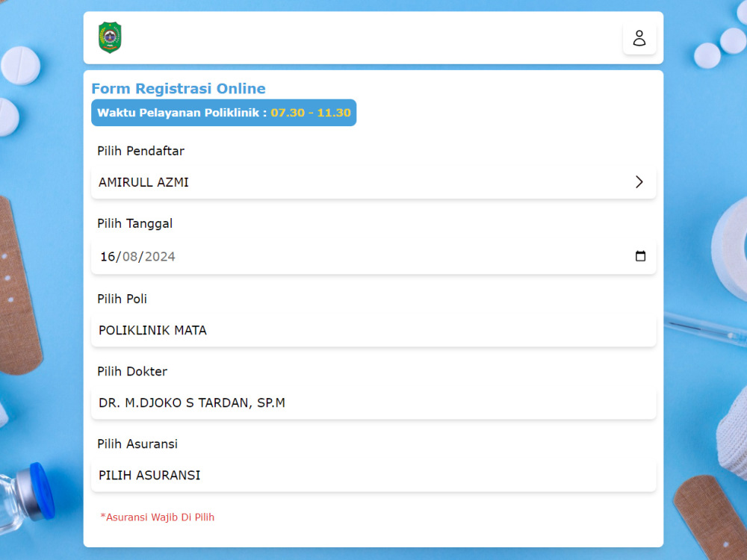The height and width of the screenshot is (560, 747).
Task: Click the Pilih Poli label
Action: tap(122, 299)
